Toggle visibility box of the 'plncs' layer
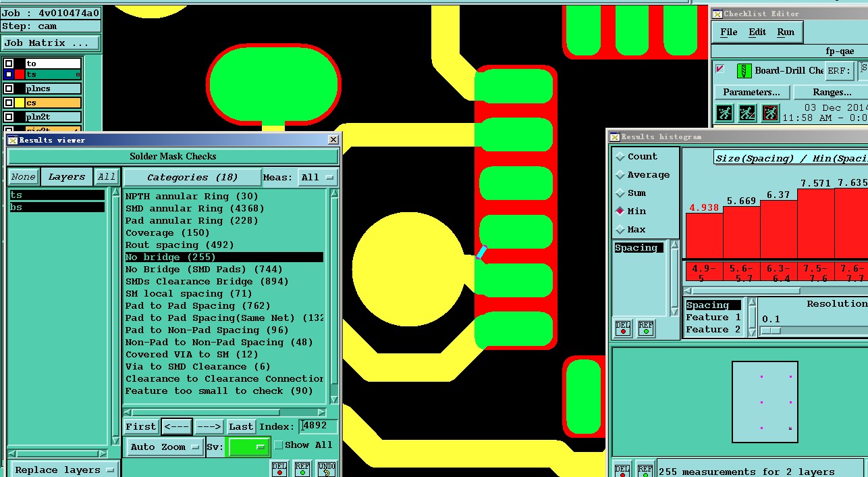868x477 pixels. click(9, 89)
